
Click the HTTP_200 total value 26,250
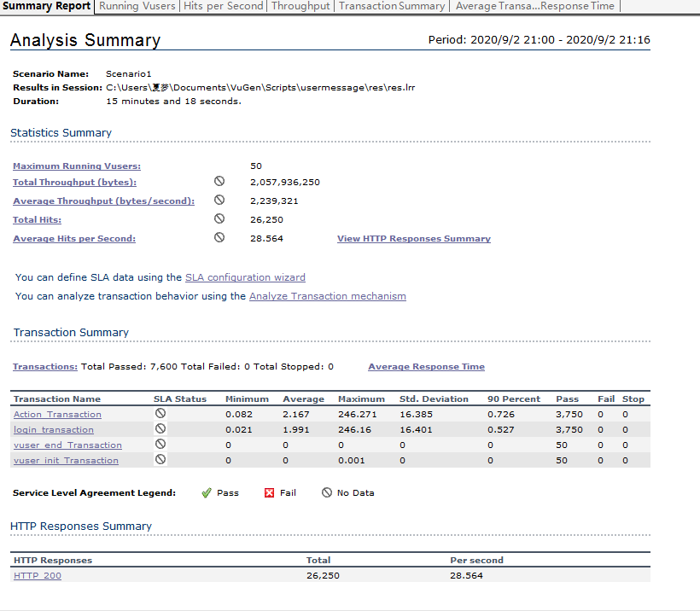click(323, 575)
